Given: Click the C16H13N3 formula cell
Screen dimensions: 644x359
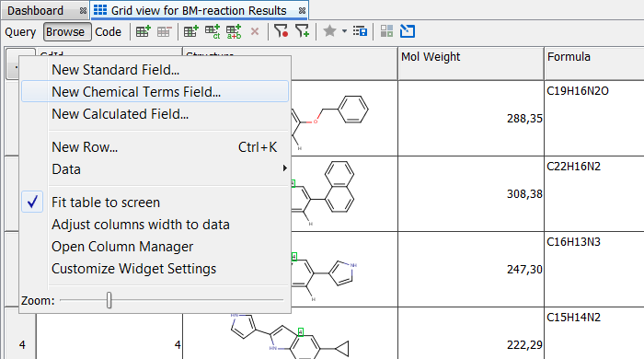Looking at the screenshot, I should pyautogui.click(x=594, y=269).
